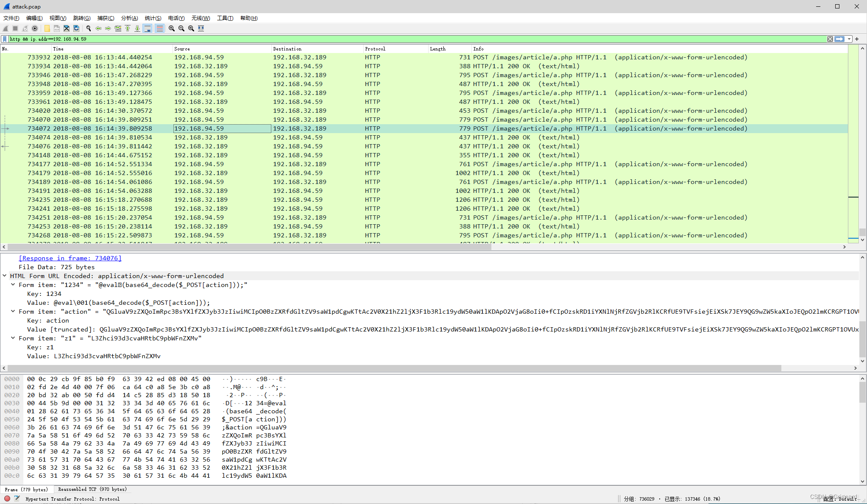This screenshot has height=504, width=867.
Task: Click capture file properties icon in status bar
Action: coord(17,498)
